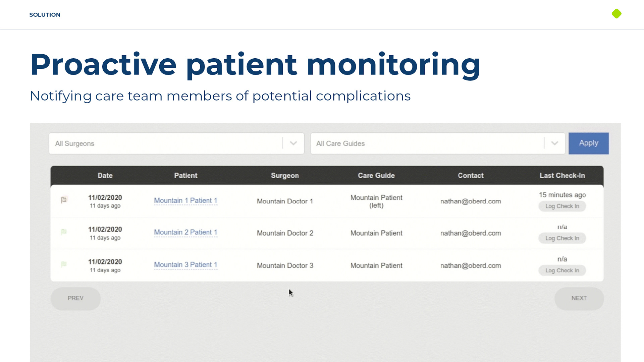Click the green flag beside Mountain 2 Patient 1
The width and height of the screenshot is (644, 362).
(64, 232)
